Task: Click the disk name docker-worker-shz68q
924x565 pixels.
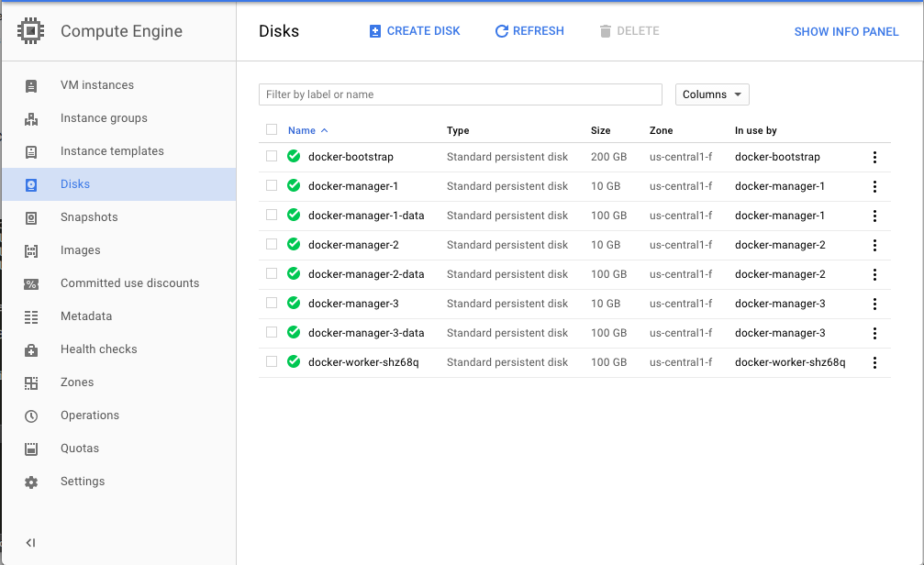Action: tap(363, 361)
